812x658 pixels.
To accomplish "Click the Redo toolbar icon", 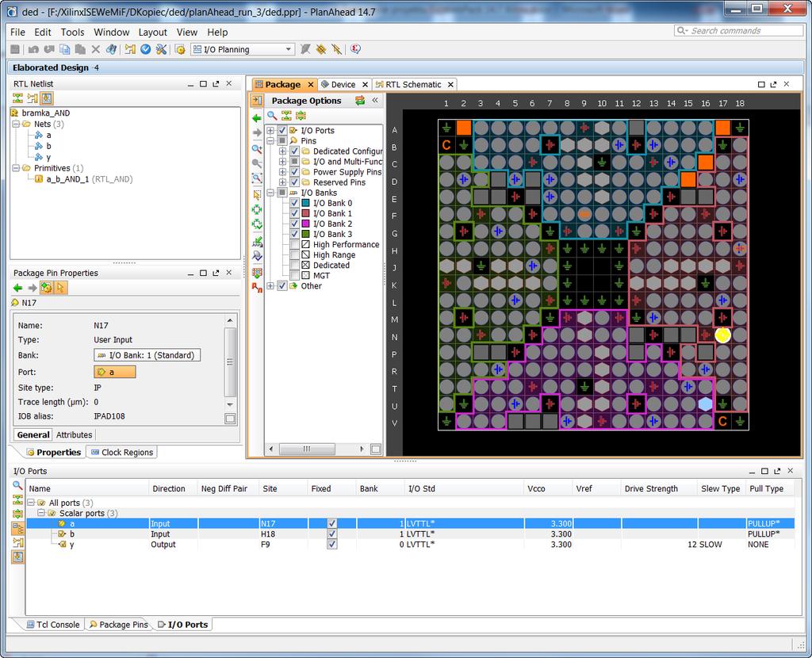I will point(49,49).
